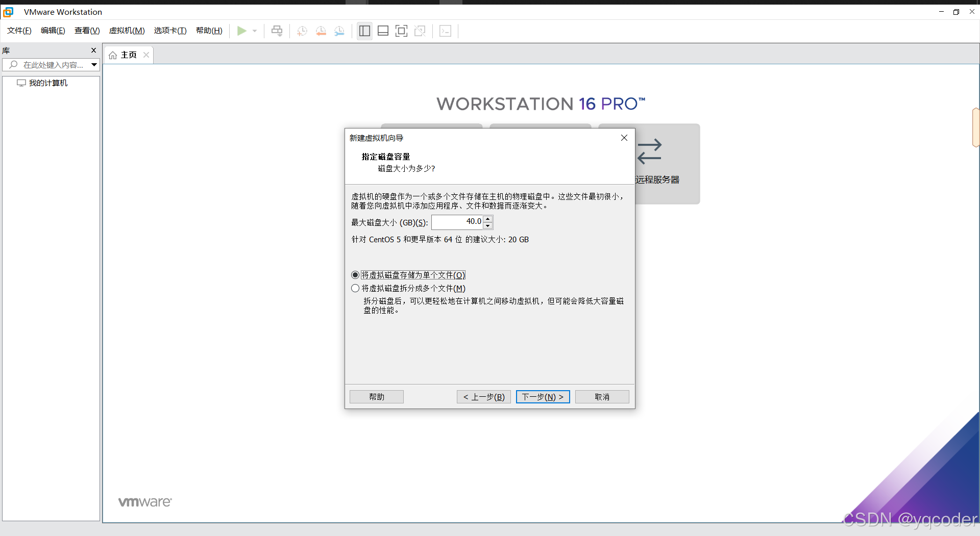Screen dimensions: 980x536
Task: Select 将虚拟磁盘存储为单个文件 radio option
Action: click(408, 275)
